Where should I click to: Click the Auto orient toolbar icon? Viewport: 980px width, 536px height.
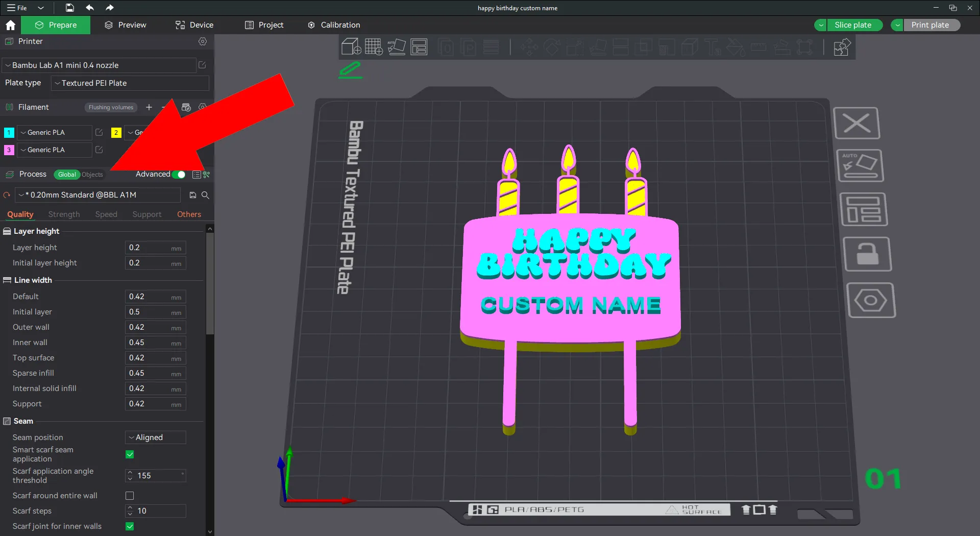(x=397, y=47)
